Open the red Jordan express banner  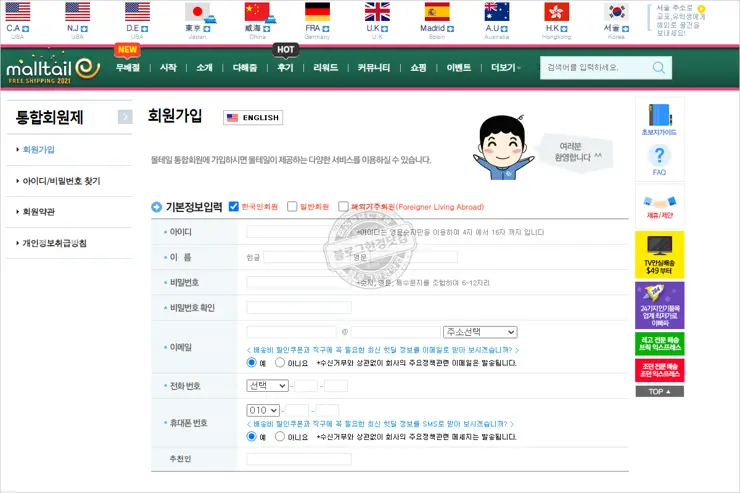point(659,370)
